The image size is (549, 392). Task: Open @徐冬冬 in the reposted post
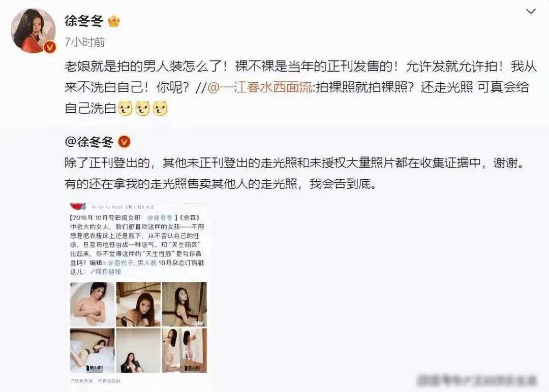click(x=89, y=142)
